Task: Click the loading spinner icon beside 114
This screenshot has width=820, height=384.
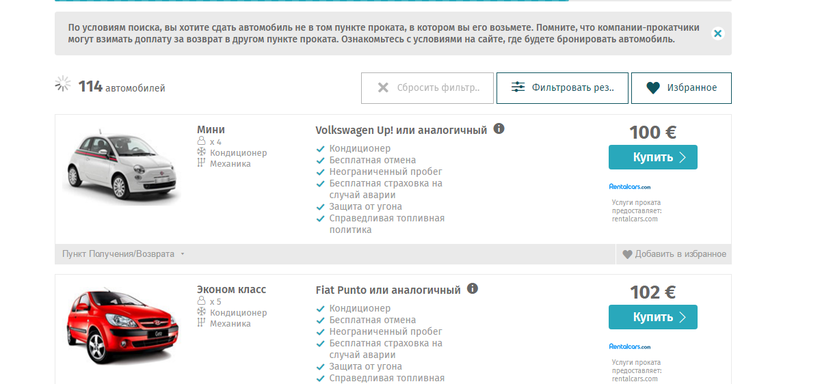Action: coord(63,84)
